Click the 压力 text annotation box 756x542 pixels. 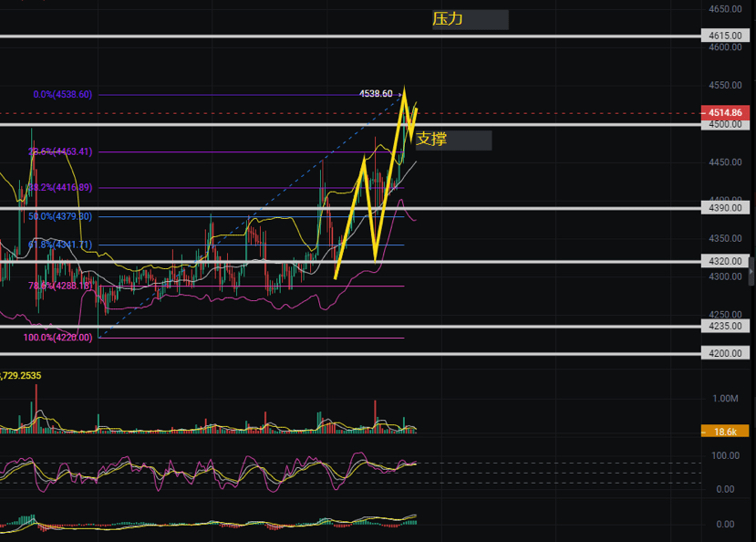coord(470,19)
